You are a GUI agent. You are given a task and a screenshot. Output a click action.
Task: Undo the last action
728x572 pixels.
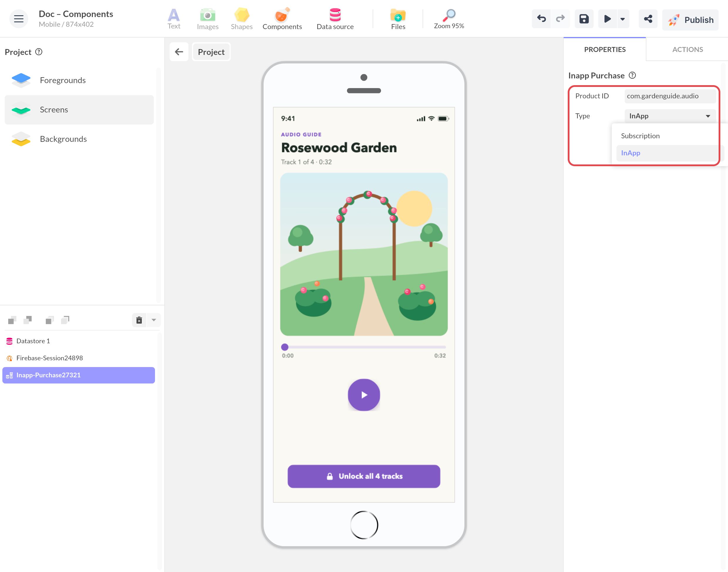tap(541, 19)
